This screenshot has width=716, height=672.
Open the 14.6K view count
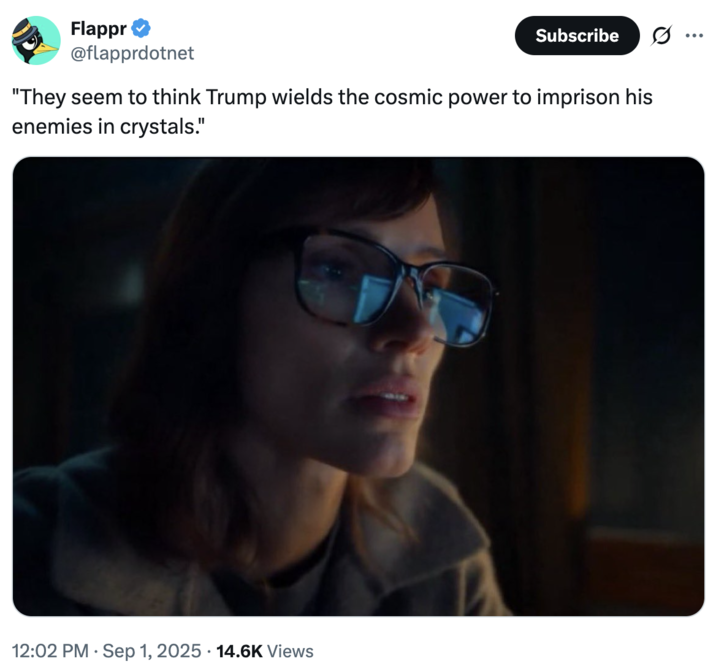(x=241, y=650)
